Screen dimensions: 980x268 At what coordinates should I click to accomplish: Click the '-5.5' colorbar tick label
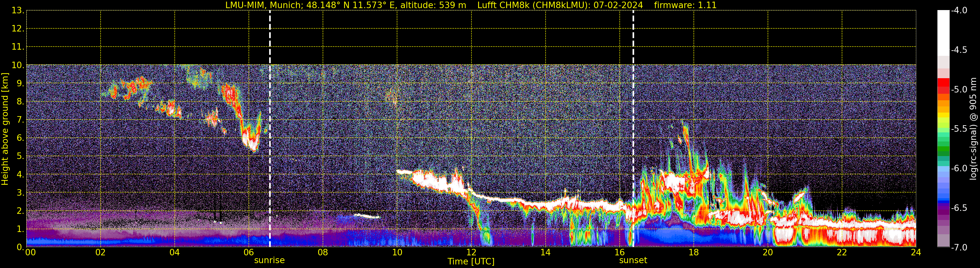click(x=959, y=129)
